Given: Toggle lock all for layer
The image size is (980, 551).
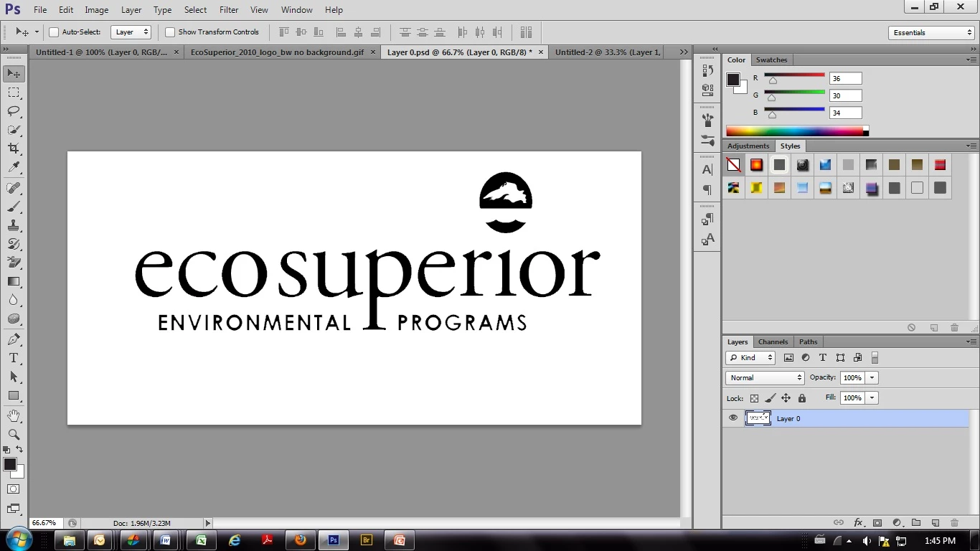Looking at the screenshot, I should 802,398.
